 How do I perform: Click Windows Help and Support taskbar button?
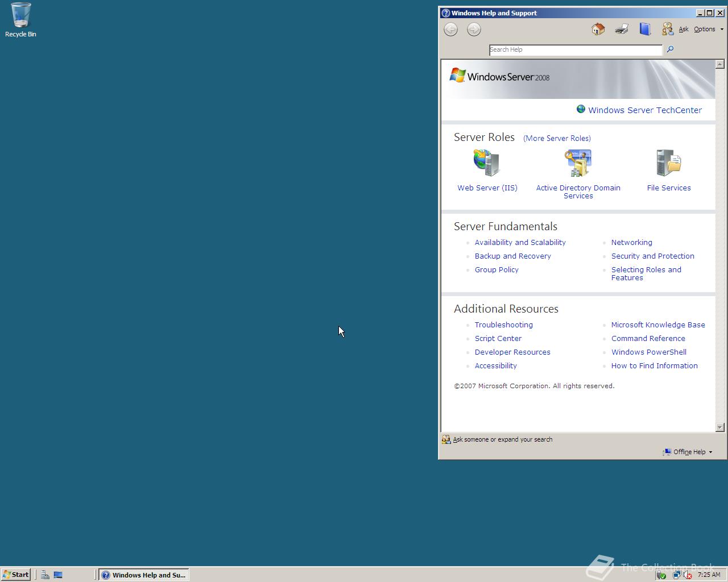144,575
